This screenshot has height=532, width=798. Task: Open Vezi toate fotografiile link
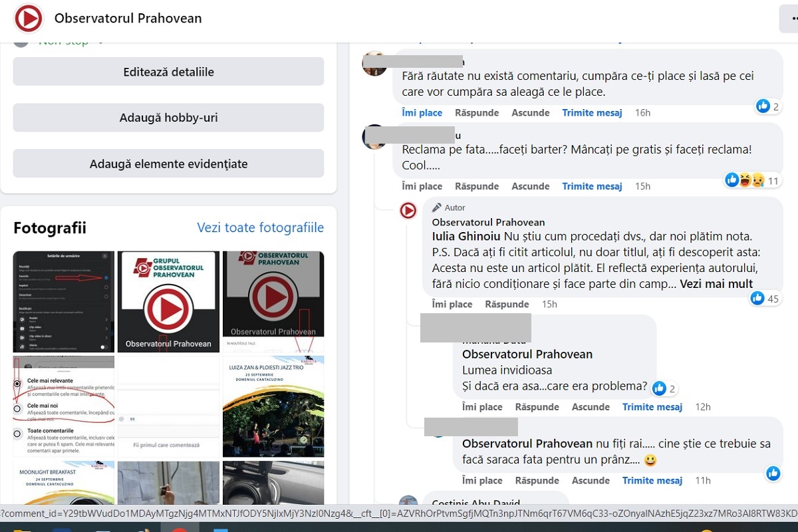point(260,228)
